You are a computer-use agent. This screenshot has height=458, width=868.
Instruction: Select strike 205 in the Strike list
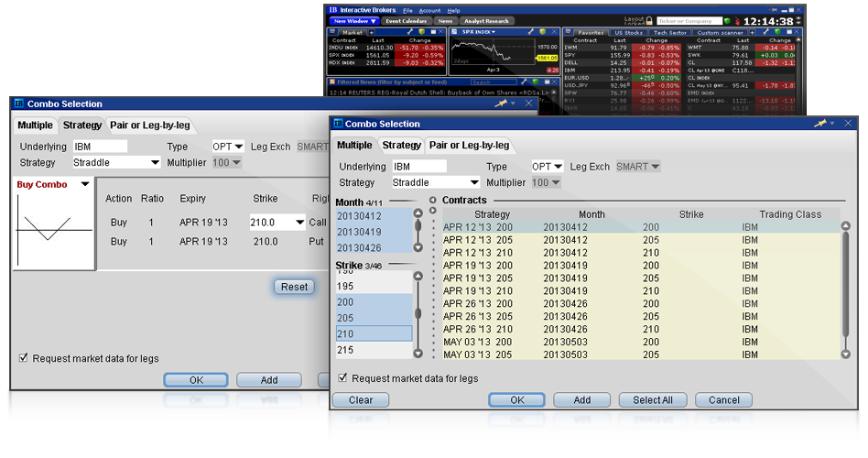coord(374,318)
